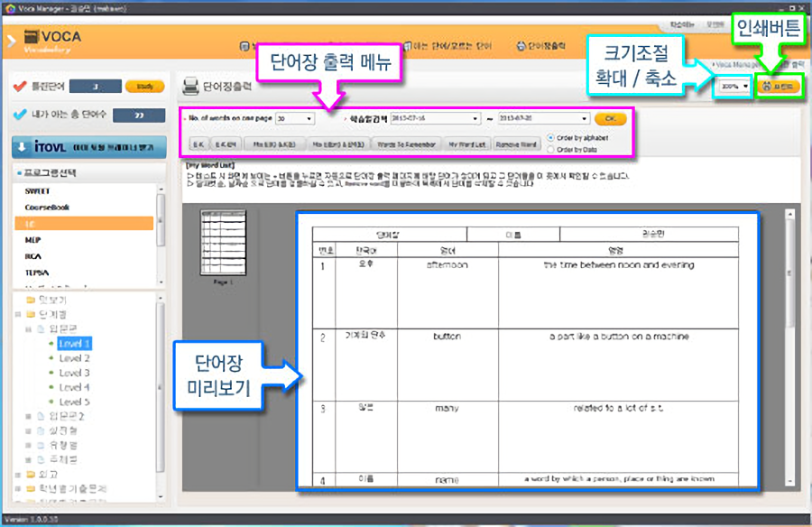The width and height of the screenshot is (812, 527).
Task: Open the zoom percentage dropdown
Action: point(744,87)
